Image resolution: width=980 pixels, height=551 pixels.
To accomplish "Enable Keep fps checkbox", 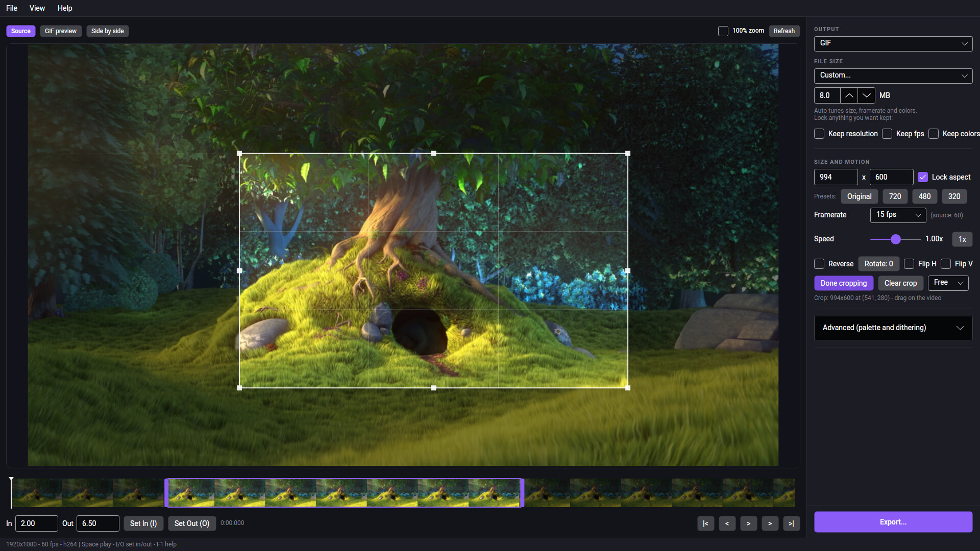I will pyautogui.click(x=887, y=134).
